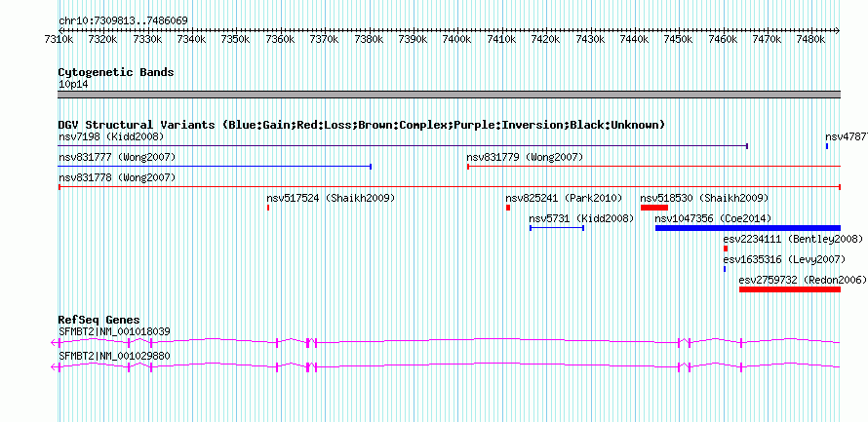Click the SFMBT2 NM_001018039 transcript line

tap(446, 342)
